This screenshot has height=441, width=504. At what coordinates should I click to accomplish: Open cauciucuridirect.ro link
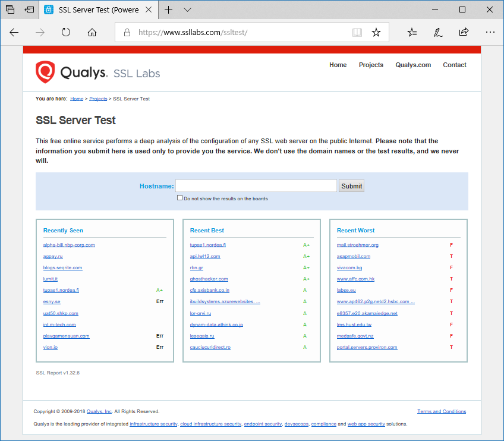coord(210,347)
